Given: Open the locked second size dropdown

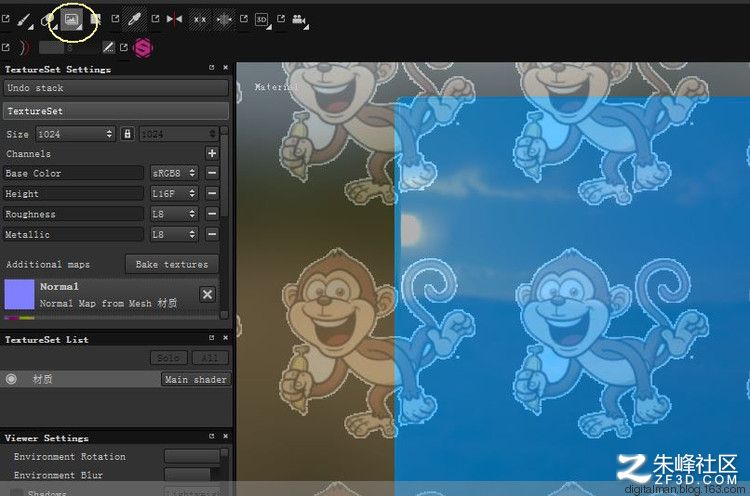Looking at the screenshot, I should (178, 134).
